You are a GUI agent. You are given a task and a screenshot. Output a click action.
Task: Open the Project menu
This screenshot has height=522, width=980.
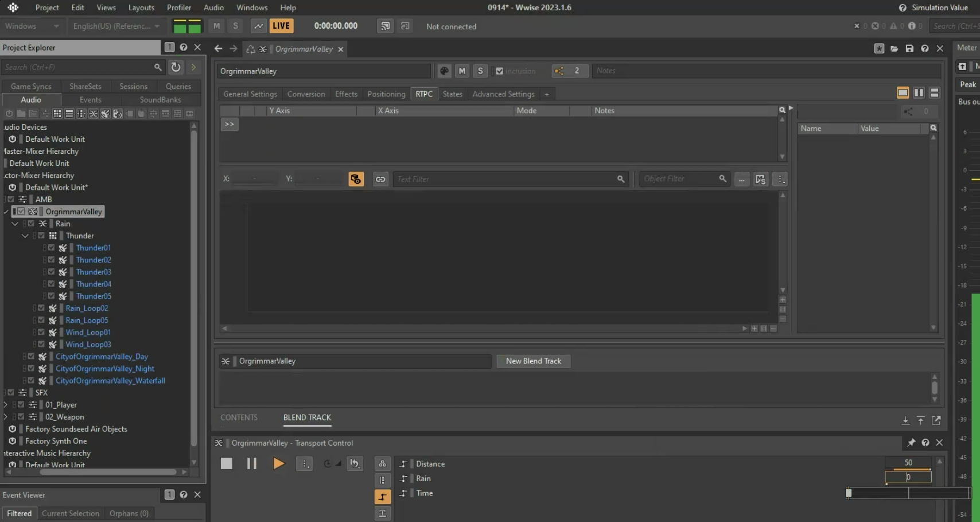(47, 7)
